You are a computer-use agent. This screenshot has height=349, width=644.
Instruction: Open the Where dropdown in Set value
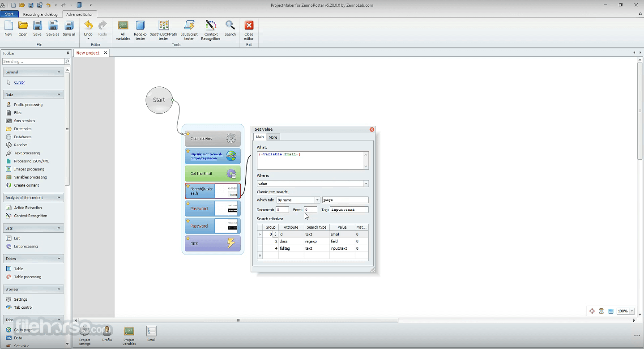[366, 183]
